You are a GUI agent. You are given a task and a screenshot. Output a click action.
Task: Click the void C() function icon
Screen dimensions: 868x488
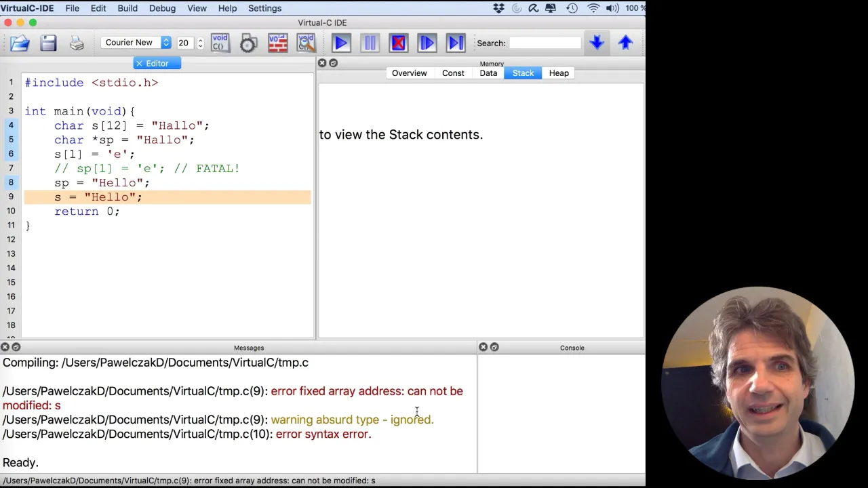(x=220, y=43)
